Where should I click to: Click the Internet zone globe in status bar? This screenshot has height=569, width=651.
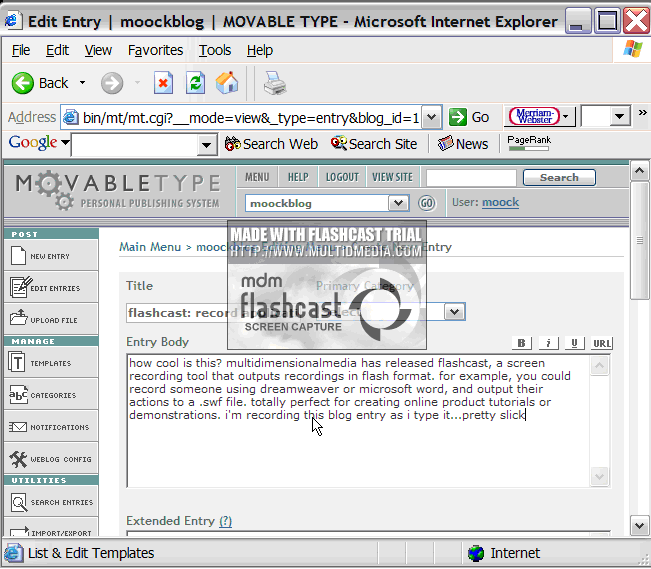pos(476,553)
